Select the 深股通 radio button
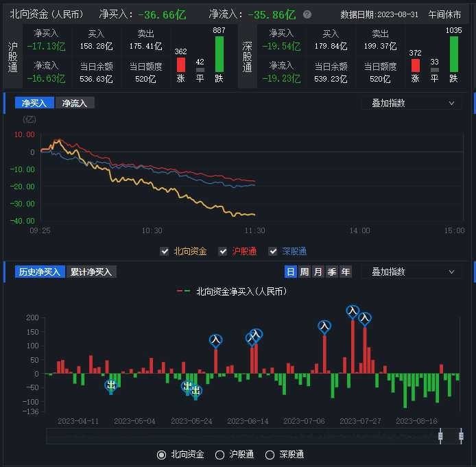The image size is (476, 467). click(x=270, y=454)
